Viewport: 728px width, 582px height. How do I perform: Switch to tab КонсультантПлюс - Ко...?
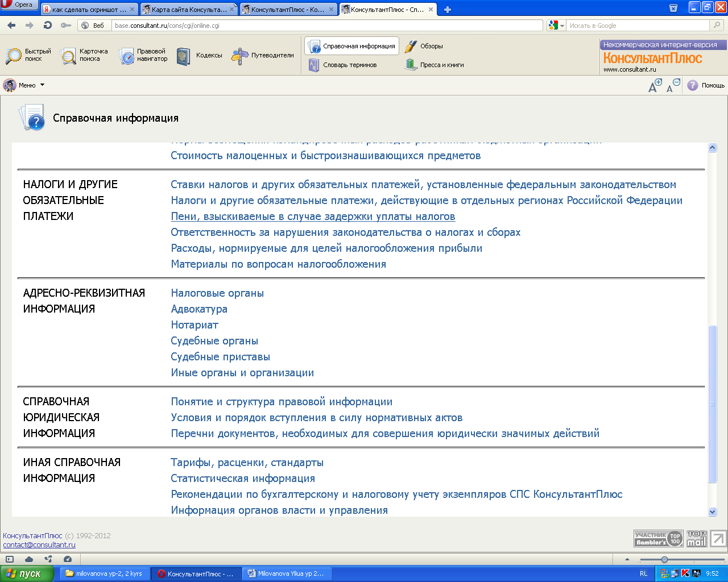coord(288,10)
